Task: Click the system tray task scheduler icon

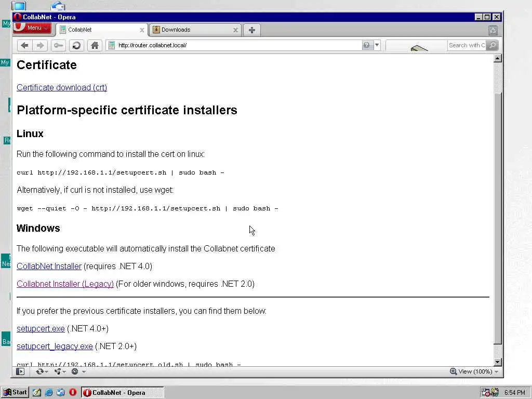Action: [486, 393]
